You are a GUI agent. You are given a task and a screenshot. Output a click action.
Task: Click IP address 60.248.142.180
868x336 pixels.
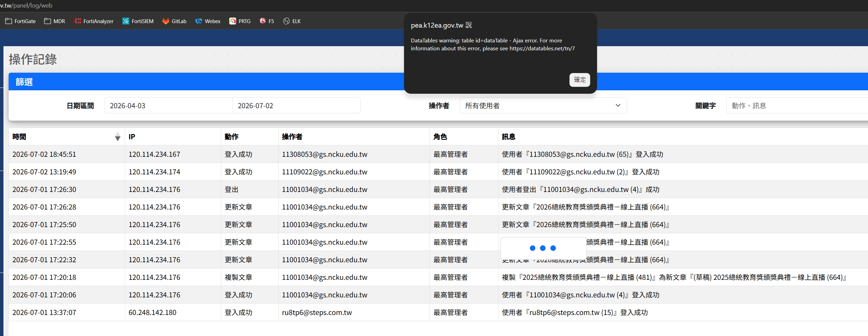pyautogui.click(x=152, y=313)
